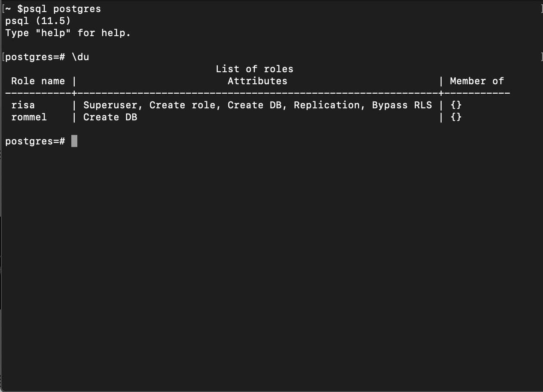Click the last "postgres=#" prompt text

pos(35,141)
